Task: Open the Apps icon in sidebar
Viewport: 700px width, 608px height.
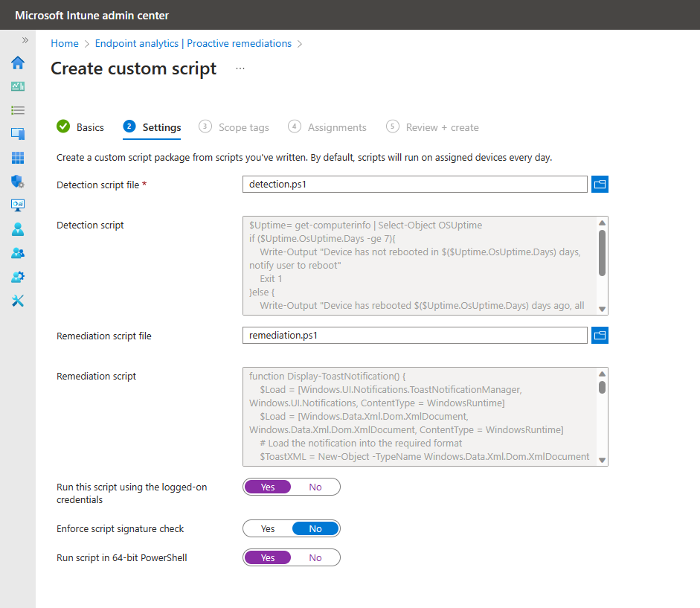Action: pos(17,158)
